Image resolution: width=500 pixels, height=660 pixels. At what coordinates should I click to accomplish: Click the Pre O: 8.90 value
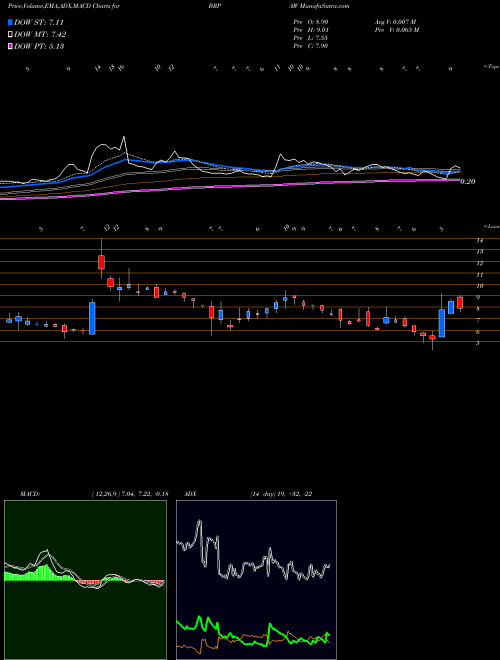click(x=311, y=21)
